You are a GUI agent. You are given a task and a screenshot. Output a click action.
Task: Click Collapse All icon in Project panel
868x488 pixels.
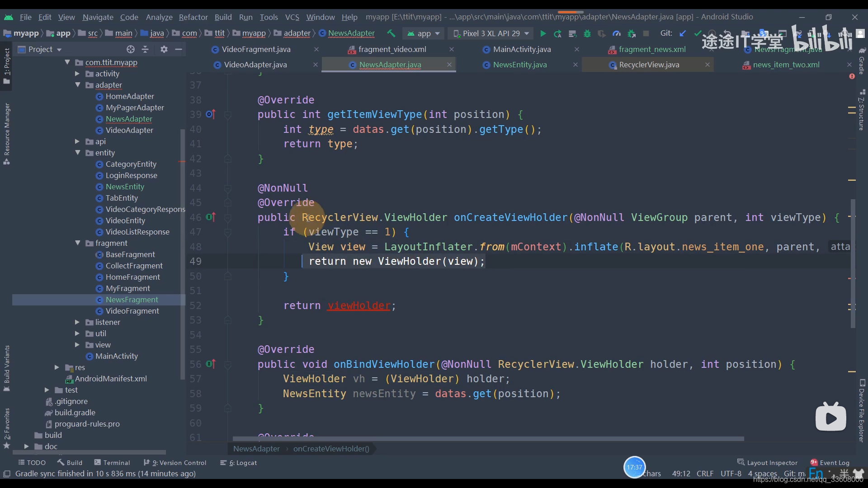pyautogui.click(x=145, y=49)
